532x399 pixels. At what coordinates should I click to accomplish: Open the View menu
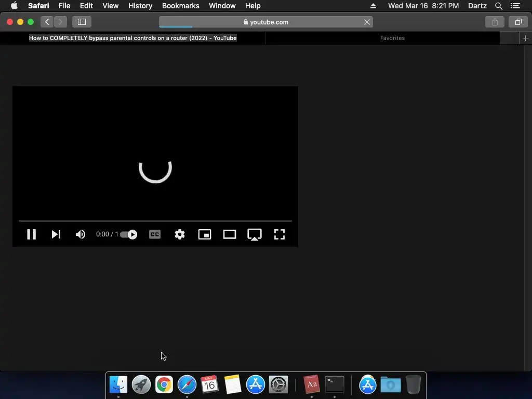[111, 6]
